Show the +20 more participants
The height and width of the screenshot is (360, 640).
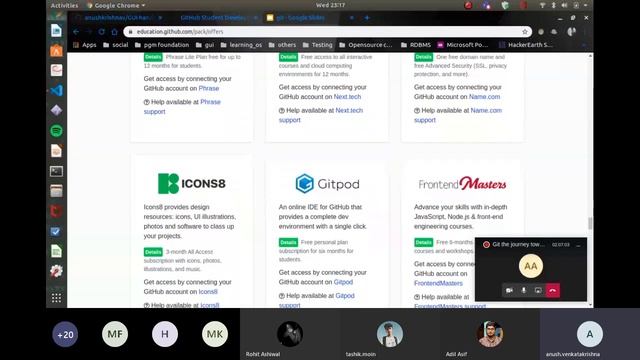pos(65,335)
